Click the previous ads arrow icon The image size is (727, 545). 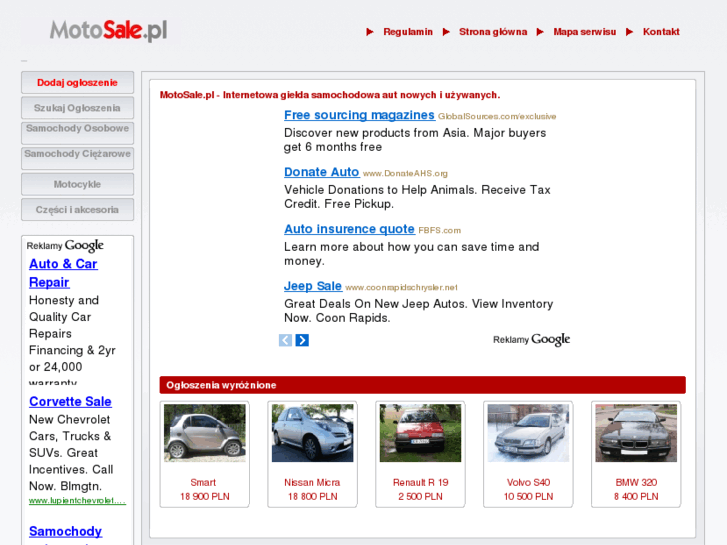pos(285,340)
